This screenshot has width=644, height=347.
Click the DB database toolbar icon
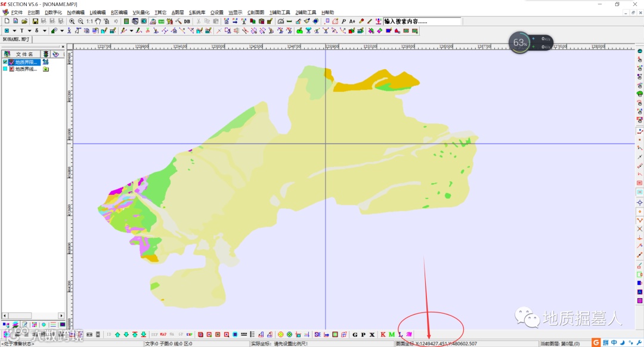pos(187,21)
